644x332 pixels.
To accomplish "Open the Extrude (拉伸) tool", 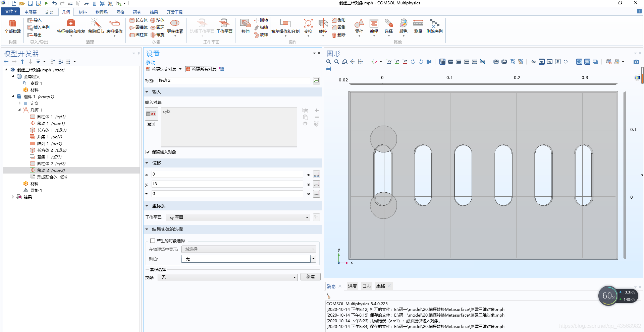I will point(245,26).
